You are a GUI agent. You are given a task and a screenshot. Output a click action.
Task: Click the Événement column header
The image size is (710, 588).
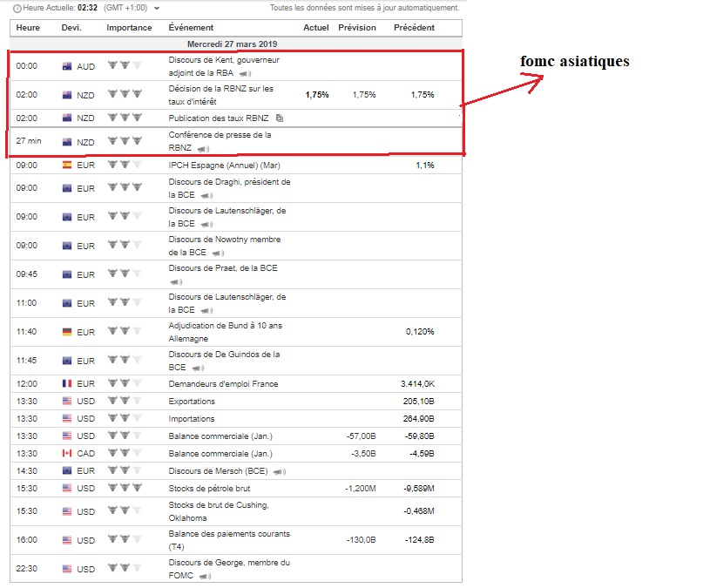(191, 28)
